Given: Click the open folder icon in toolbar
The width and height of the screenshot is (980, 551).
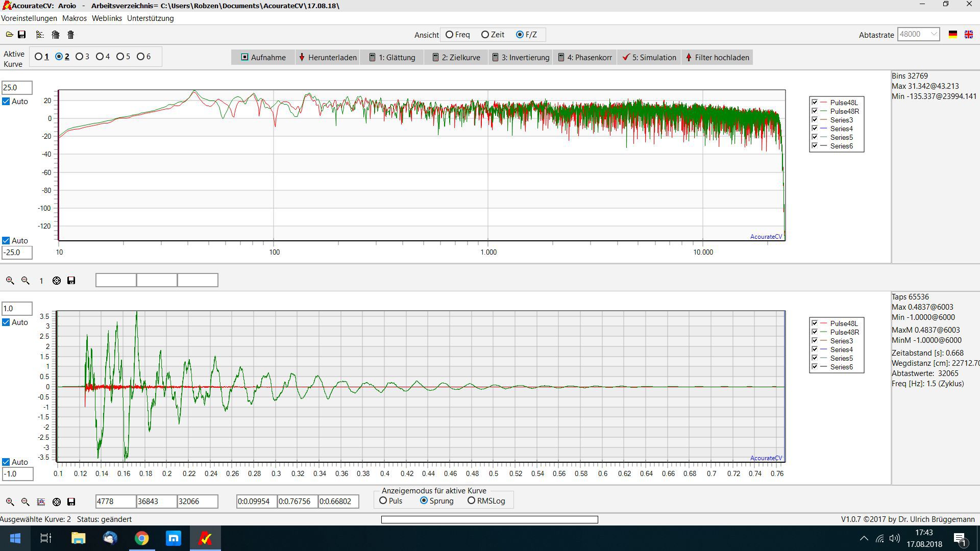Looking at the screenshot, I should tap(9, 35).
